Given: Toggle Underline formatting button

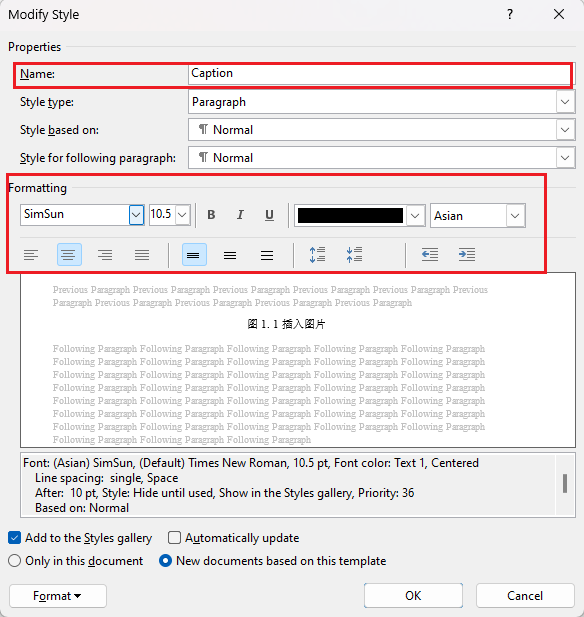Looking at the screenshot, I should pyautogui.click(x=269, y=215).
